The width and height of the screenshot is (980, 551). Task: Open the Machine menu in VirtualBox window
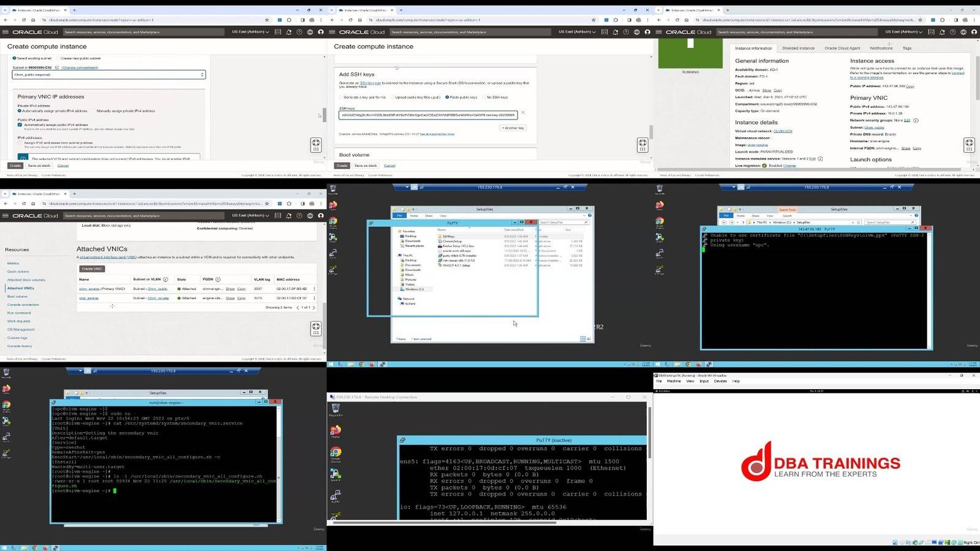[674, 381]
